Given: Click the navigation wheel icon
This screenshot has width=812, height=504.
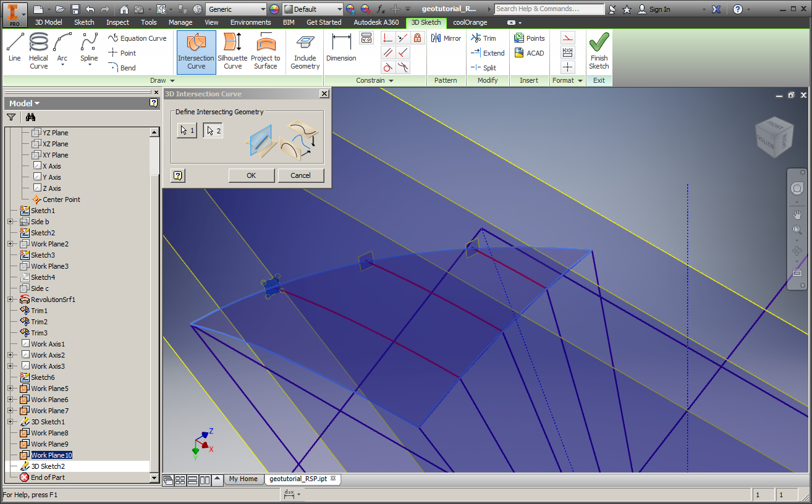Looking at the screenshot, I should [x=797, y=188].
